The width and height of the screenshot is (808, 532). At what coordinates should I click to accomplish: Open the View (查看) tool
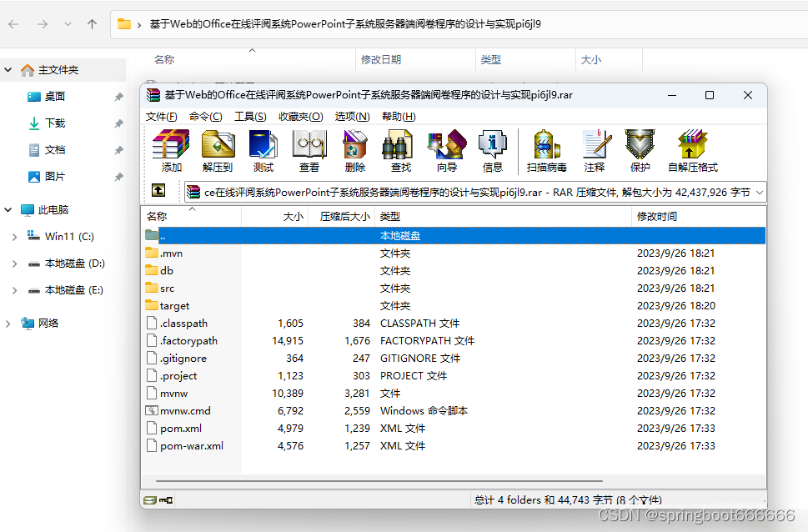pos(309,151)
